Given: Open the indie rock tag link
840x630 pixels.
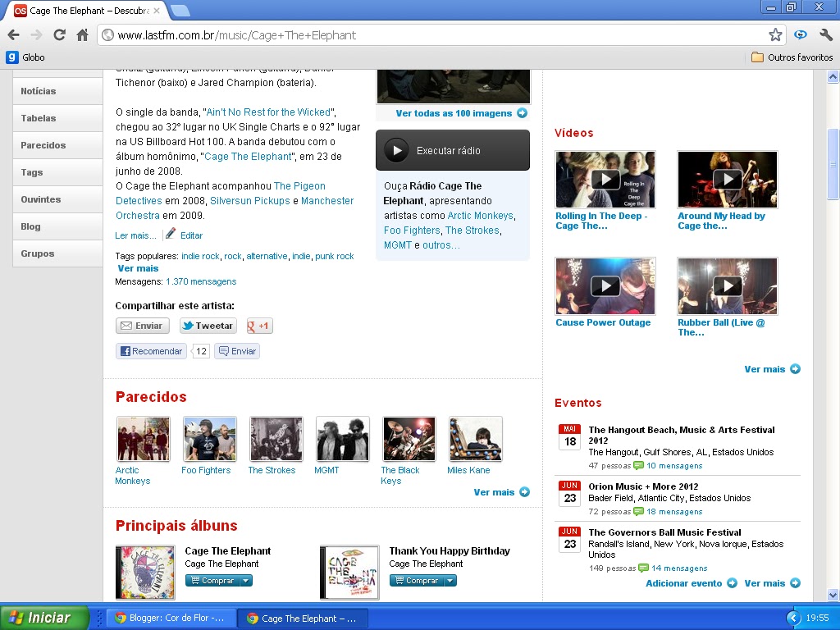Looking at the screenshot, I should [200, 256].
